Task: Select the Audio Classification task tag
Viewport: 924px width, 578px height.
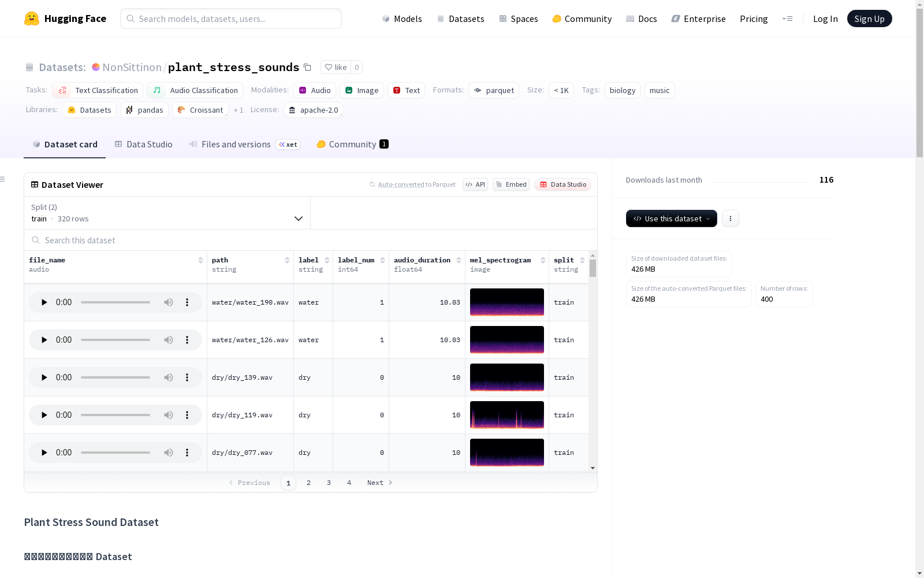Action: tap(195, 90)
